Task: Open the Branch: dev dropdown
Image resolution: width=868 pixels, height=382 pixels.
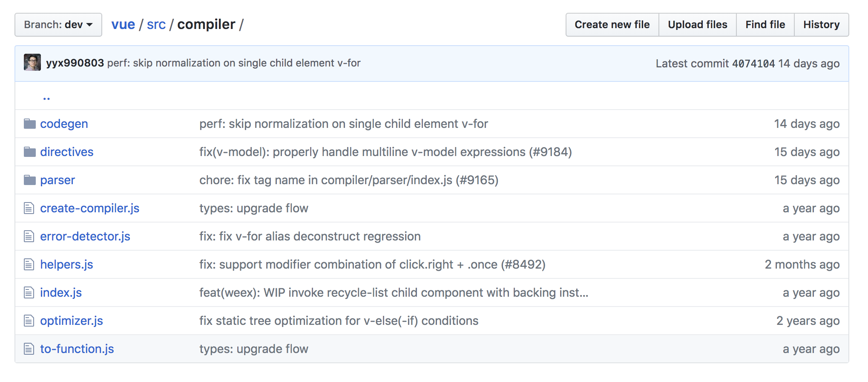Action: pos(58,25)
